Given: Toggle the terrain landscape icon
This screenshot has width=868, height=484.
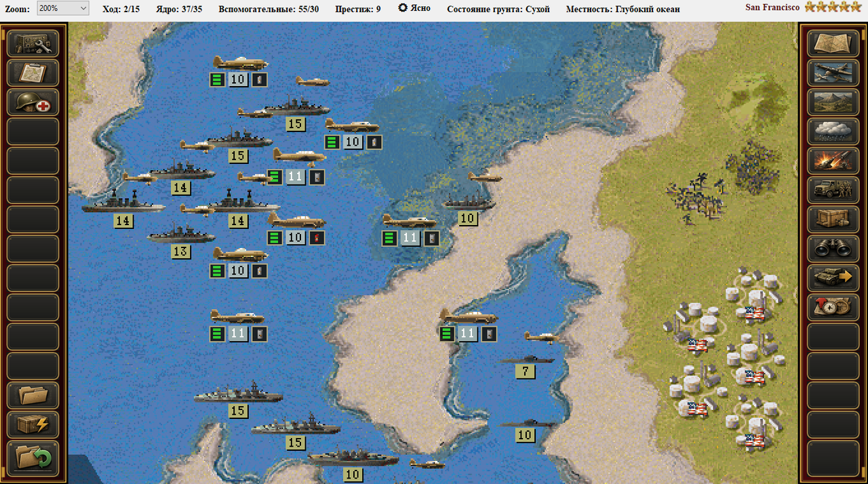Looking at the screenshot, I should pyautogui.click(x=834, y=102).
